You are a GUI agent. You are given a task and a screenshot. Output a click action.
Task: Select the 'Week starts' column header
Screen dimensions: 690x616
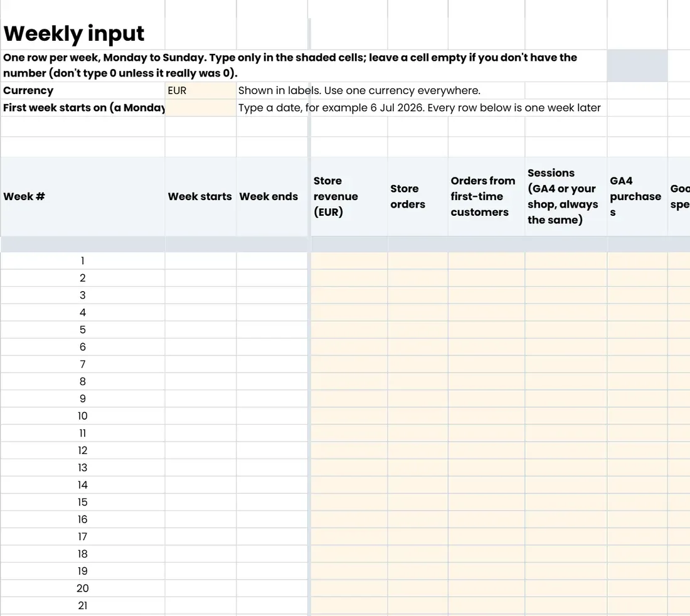click(201, 196)
